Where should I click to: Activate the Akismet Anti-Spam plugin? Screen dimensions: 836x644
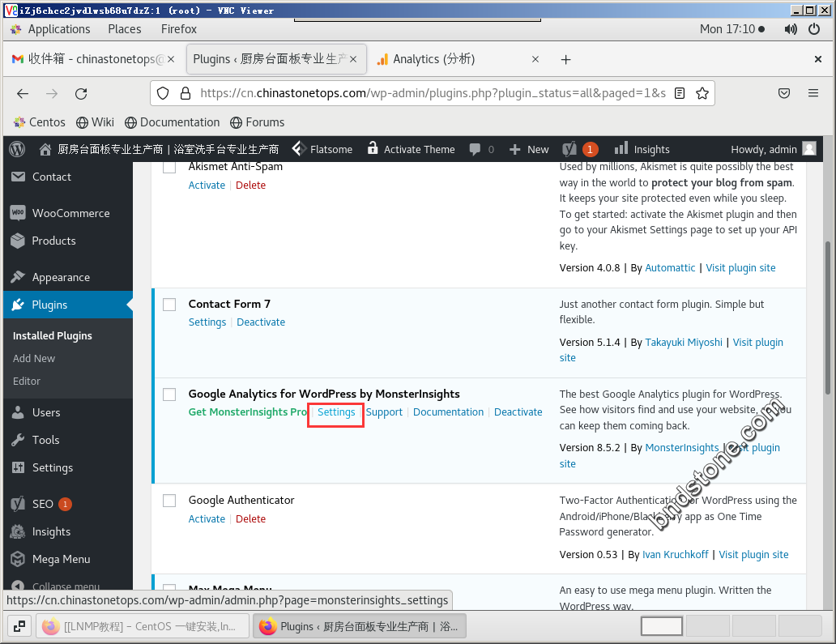pos(207,185)
